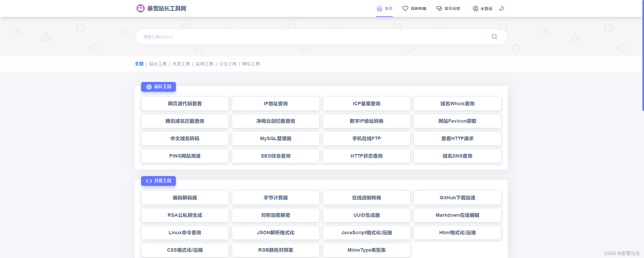Click the search magnifier icon
Viewport: 644px width, 258px height.
(494, 36)
